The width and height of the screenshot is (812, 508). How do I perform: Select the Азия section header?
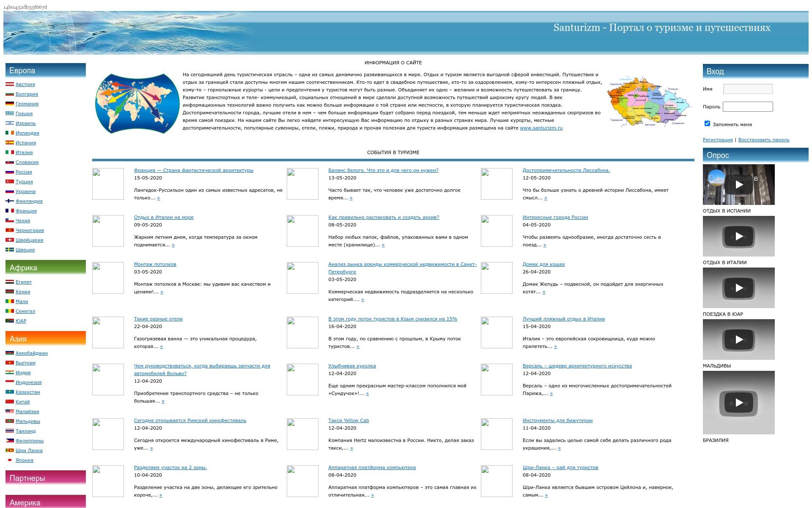(45, 339)
